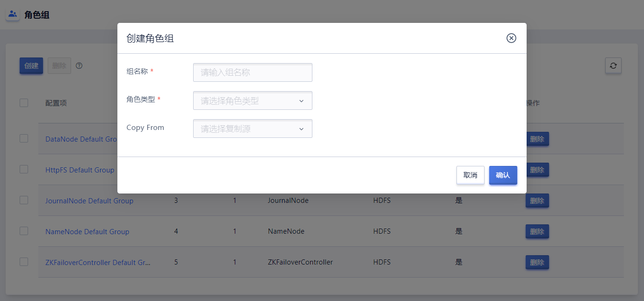Focus the 组名称 input field

(253, 72)
